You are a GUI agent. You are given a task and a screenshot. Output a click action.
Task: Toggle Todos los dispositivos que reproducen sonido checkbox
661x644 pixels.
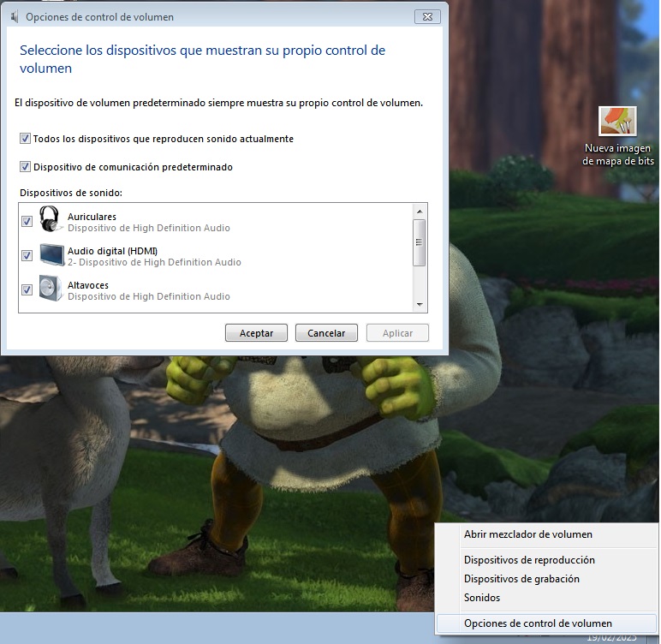click(x=25, y=139)
